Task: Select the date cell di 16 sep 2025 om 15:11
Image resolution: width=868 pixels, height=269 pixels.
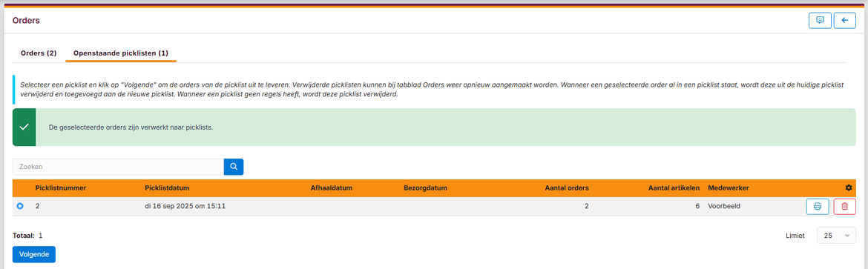Action: (x=185, y=207)
